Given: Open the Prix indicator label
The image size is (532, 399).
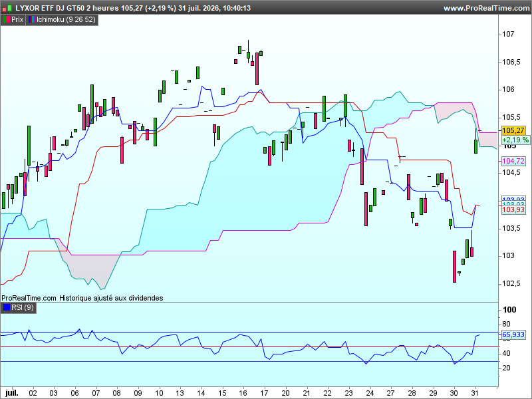Looking at the screenshot, I should [13, 20].
